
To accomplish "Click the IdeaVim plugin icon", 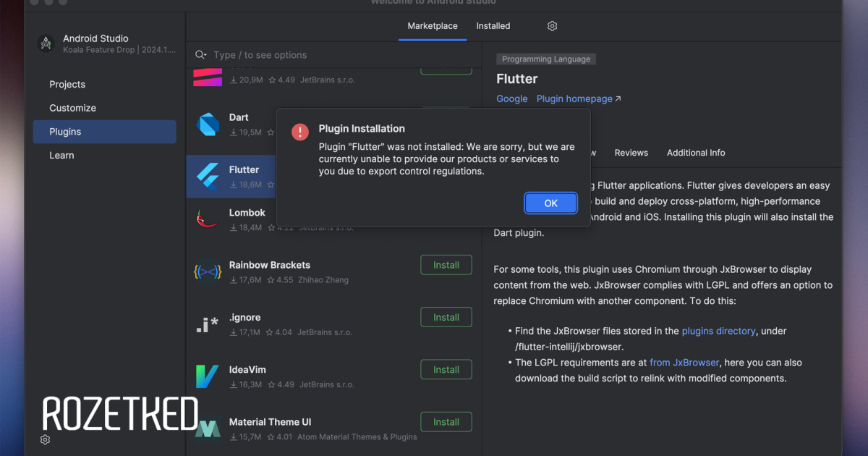I will point(208,376).
